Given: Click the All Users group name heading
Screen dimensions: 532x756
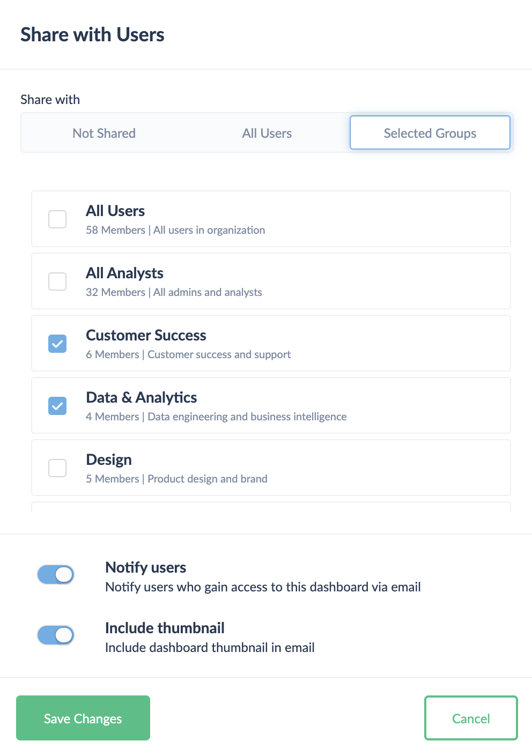Looking at the screenshot, I should coord(115,211).
